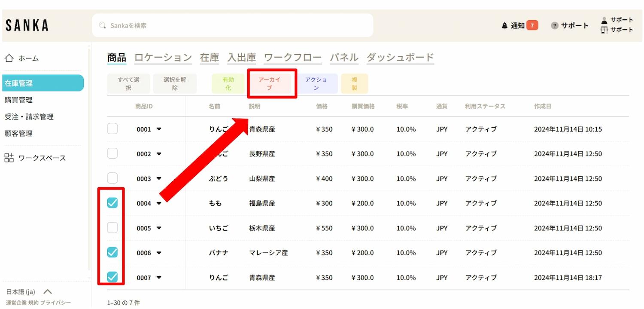Click the 2024年11月14日 18:17 date cell

click(568, 278)
